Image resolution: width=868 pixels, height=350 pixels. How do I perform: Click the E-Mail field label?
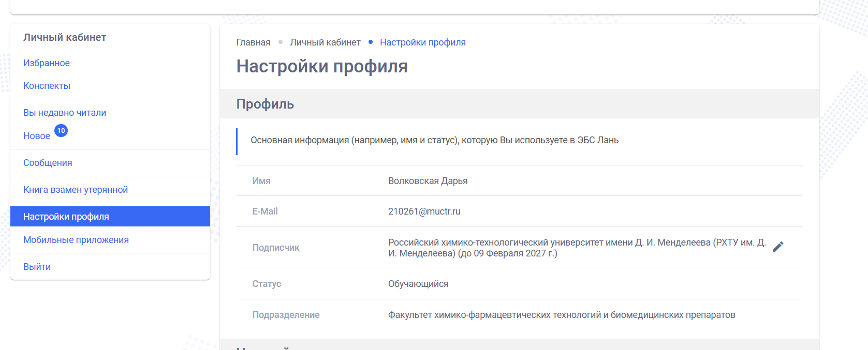(x=265, y=211)
